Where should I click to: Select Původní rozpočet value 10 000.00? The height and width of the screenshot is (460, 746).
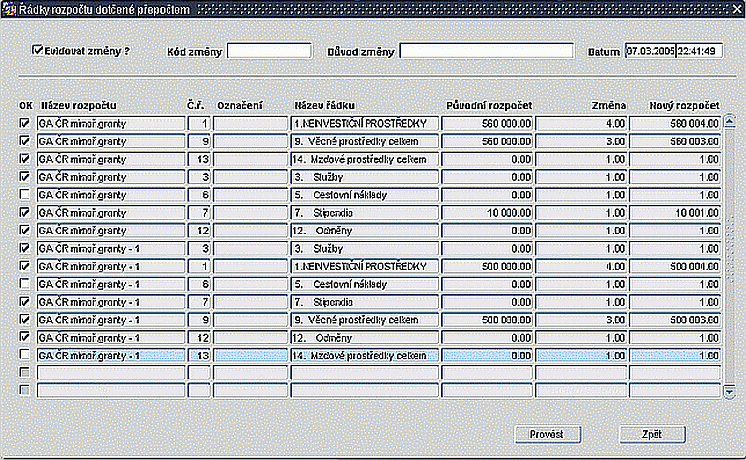click(487, 213)
